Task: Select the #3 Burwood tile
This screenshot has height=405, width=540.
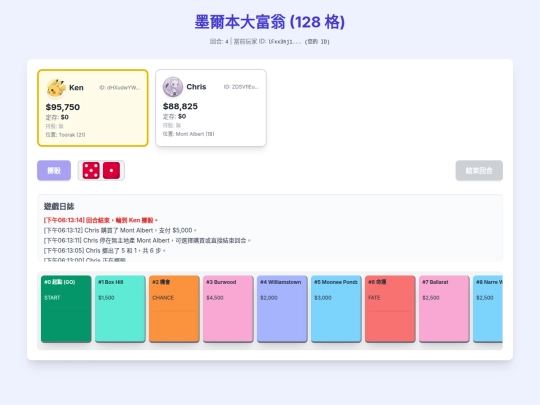Action: point(228,309)
